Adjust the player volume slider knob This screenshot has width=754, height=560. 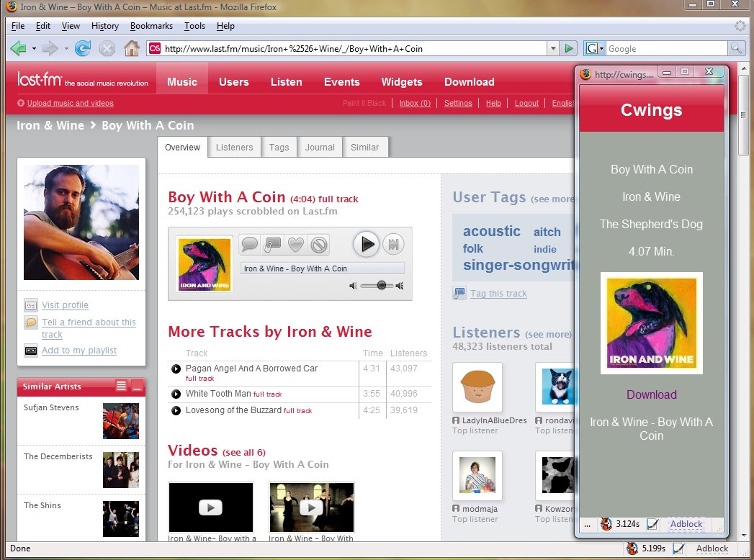click(x=382, y=286)
